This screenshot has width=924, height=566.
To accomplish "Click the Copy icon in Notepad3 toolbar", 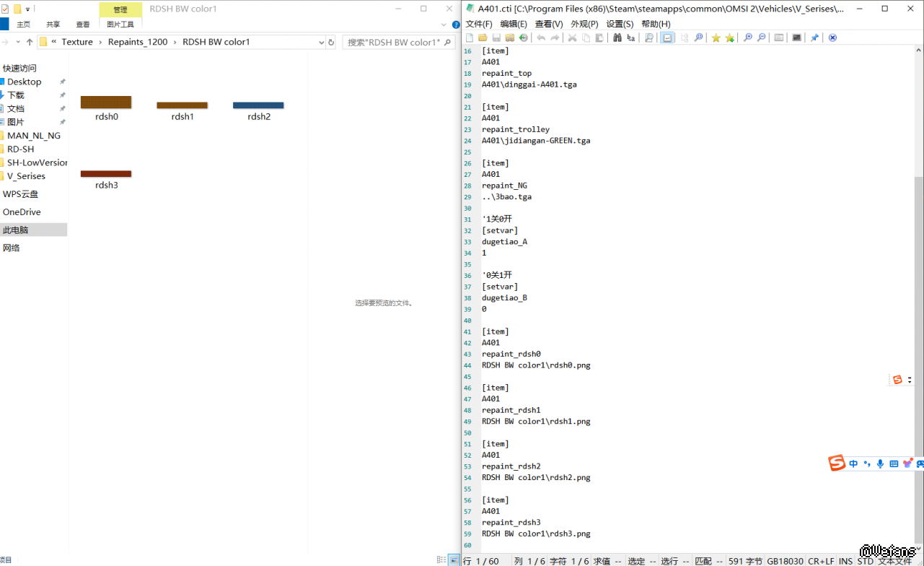I will coord(586,38).
